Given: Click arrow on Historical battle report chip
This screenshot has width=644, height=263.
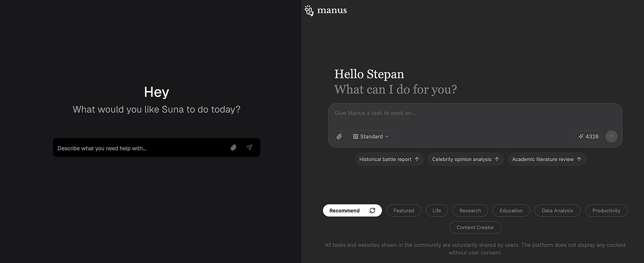Looking at the screenshot, I should pyautogui.click(x=417, y=159).
